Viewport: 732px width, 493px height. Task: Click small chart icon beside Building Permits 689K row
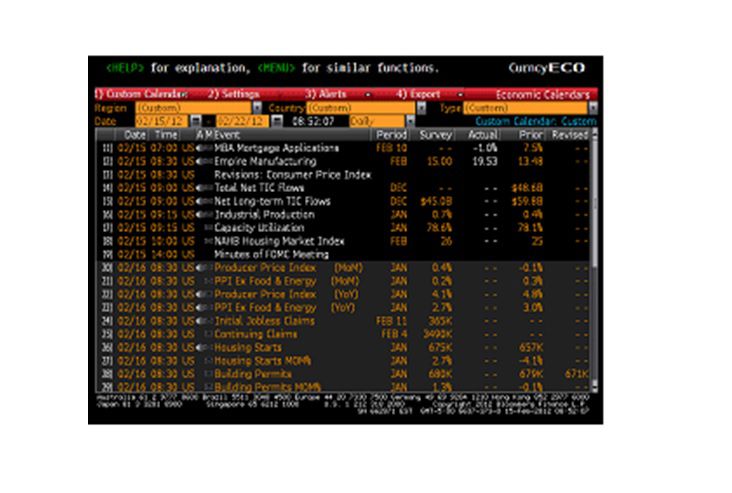point(209,374)
